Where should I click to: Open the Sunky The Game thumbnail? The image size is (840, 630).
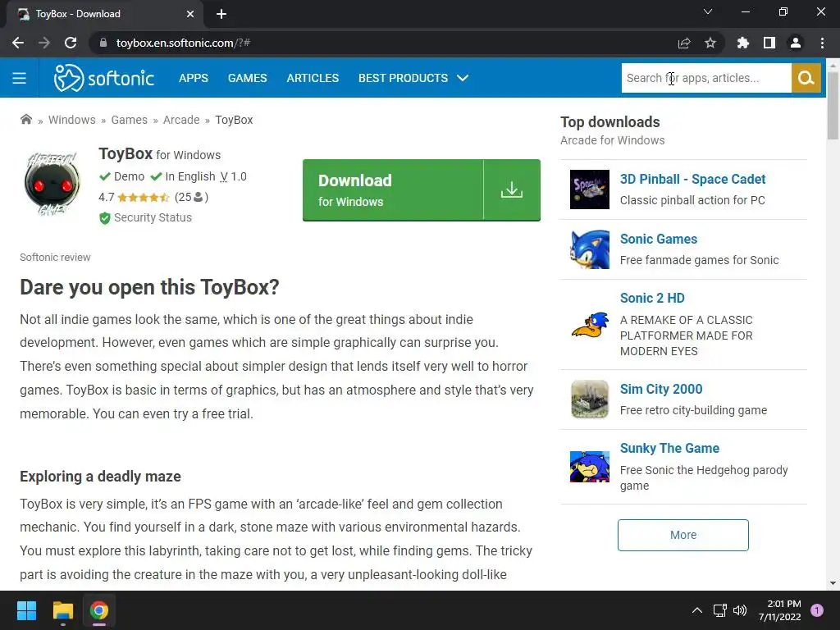pyautogui.click(x=589, y=467)
